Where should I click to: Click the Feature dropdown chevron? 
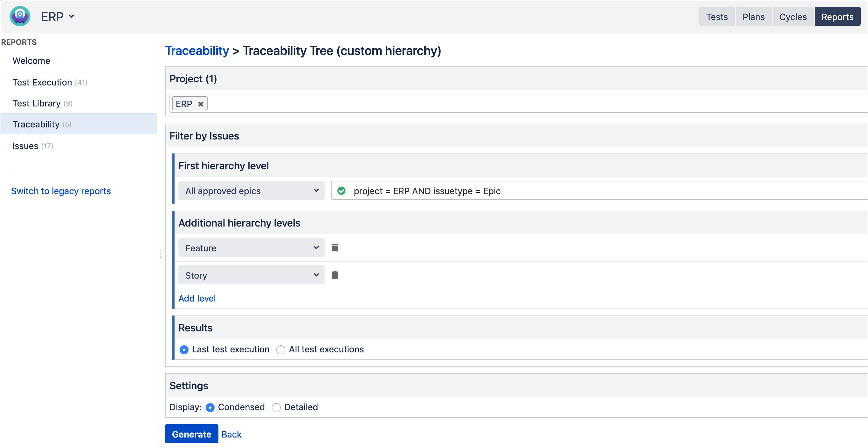[316, 247]
